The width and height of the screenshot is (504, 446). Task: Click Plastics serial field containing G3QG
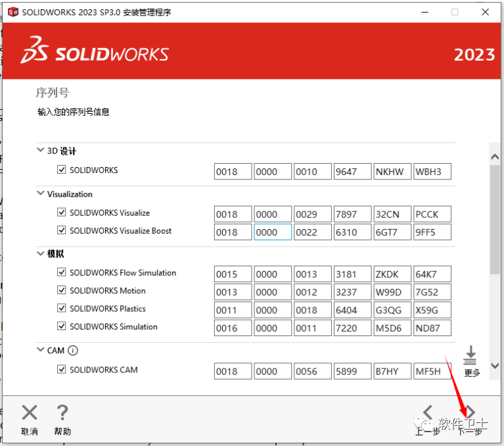[x=392, y=310]
